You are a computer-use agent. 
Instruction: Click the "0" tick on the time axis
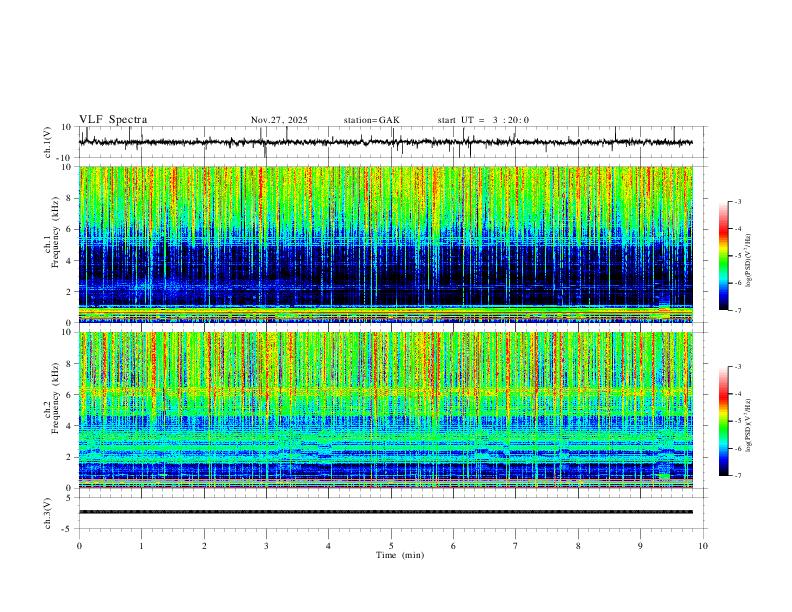click(x=79, y=546)
